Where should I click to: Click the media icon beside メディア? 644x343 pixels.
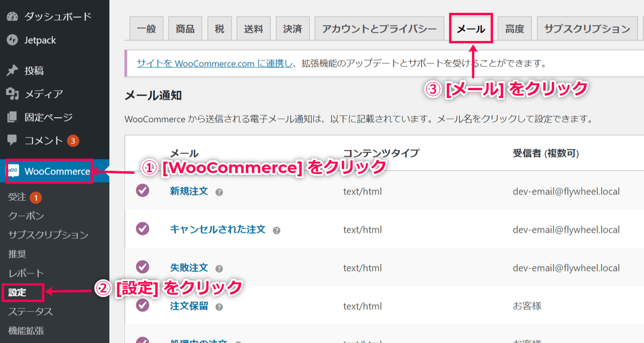click(13, 94)
